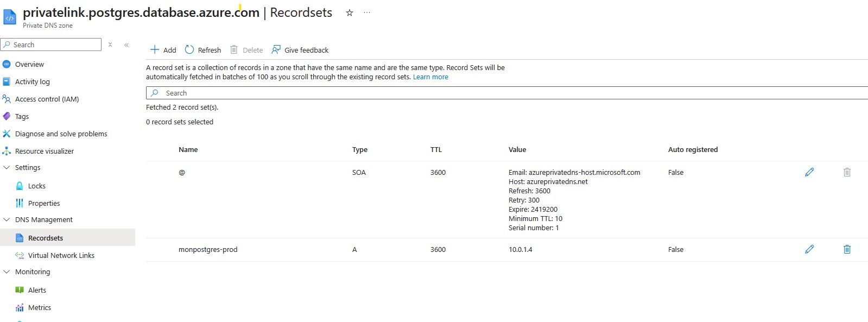Click the Overview icon in sidebar
Image resolution: width=868 pixels, height=322 pixels.
tap(7, 64)
